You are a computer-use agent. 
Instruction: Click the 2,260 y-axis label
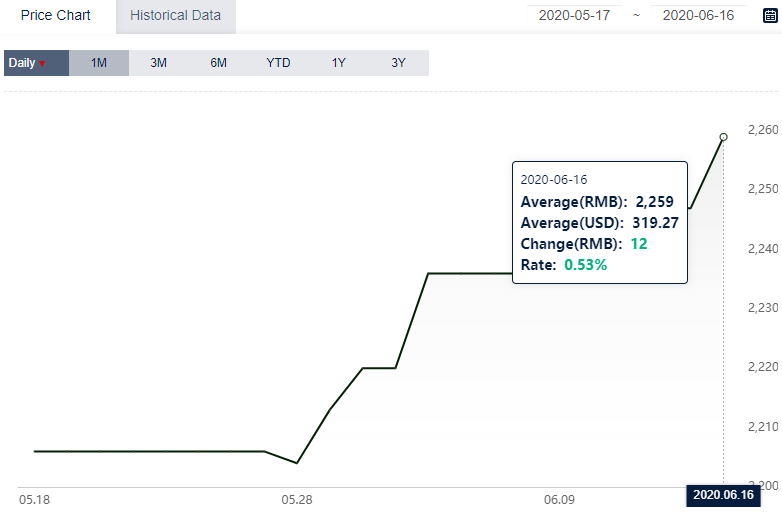pyautogui.click(x=763, y=130)
